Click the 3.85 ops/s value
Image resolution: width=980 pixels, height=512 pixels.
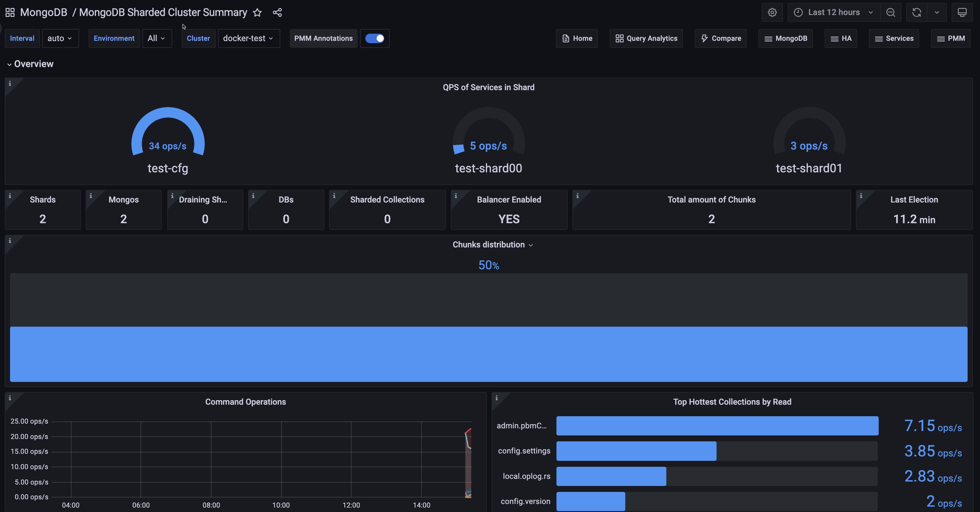[933, 451]
